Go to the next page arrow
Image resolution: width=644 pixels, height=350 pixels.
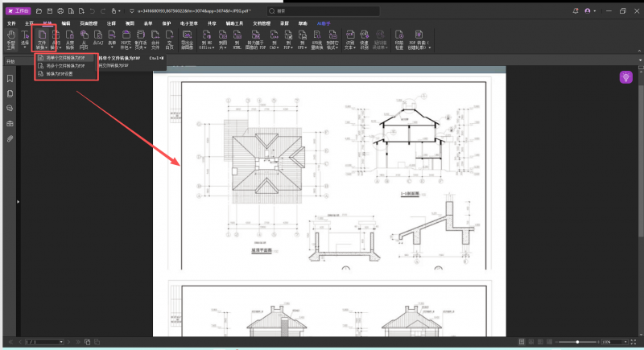(x=68, y=342)
